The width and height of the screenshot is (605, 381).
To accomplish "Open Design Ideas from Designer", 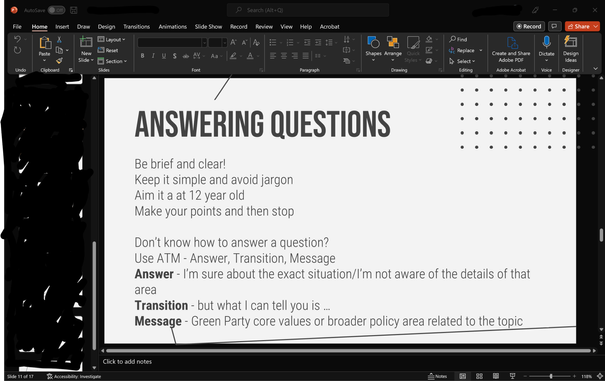I will click(x=571, y=49).
